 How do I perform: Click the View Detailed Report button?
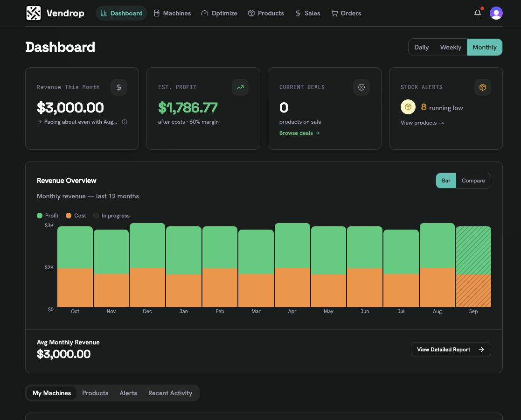click(x=451, y=350)
